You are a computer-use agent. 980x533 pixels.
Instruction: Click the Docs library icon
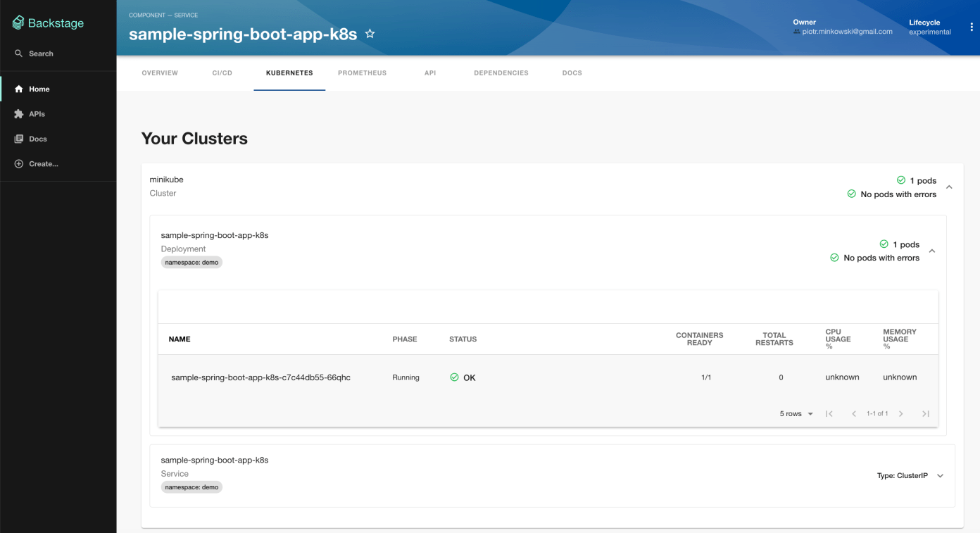click(19, 139)
